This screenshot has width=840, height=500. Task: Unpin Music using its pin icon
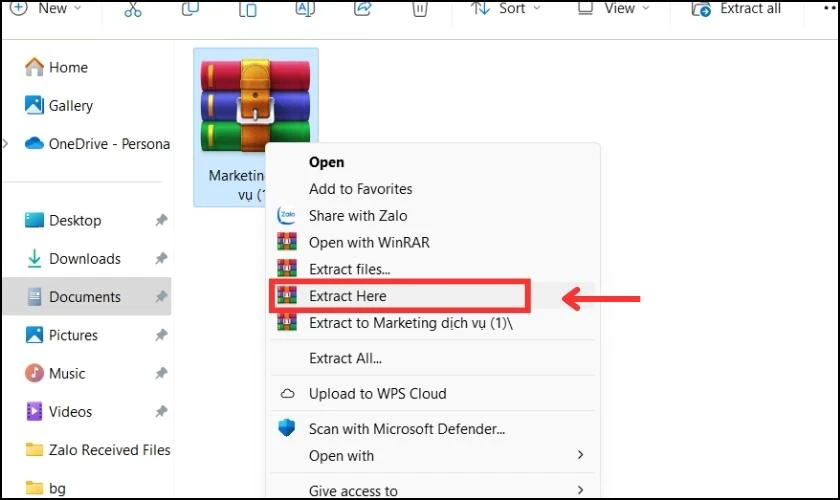click(x=161, y=373)
